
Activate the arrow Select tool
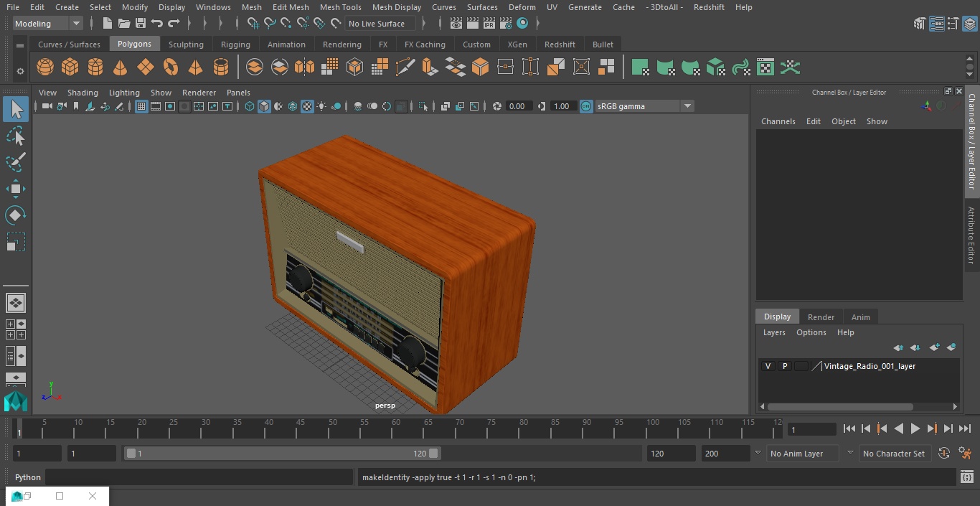[15, 109]
